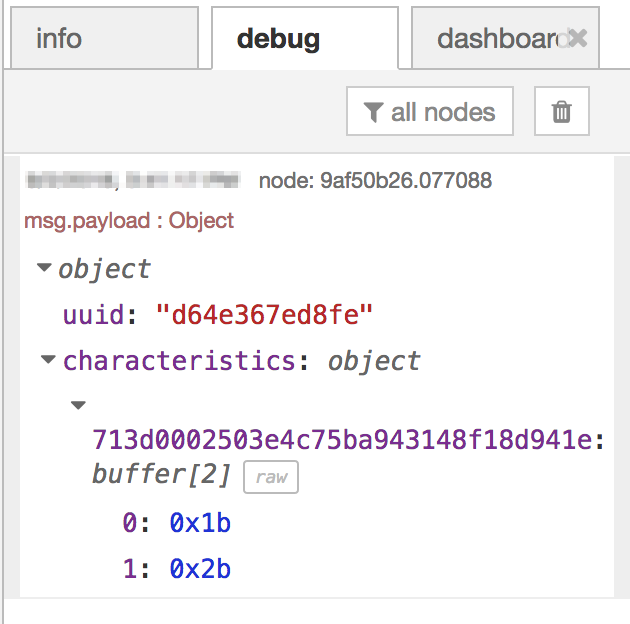The image size is (630, 624).
Task: Collapse the top-level object tree
Action: pyautogui.click(x=44, y=267)
